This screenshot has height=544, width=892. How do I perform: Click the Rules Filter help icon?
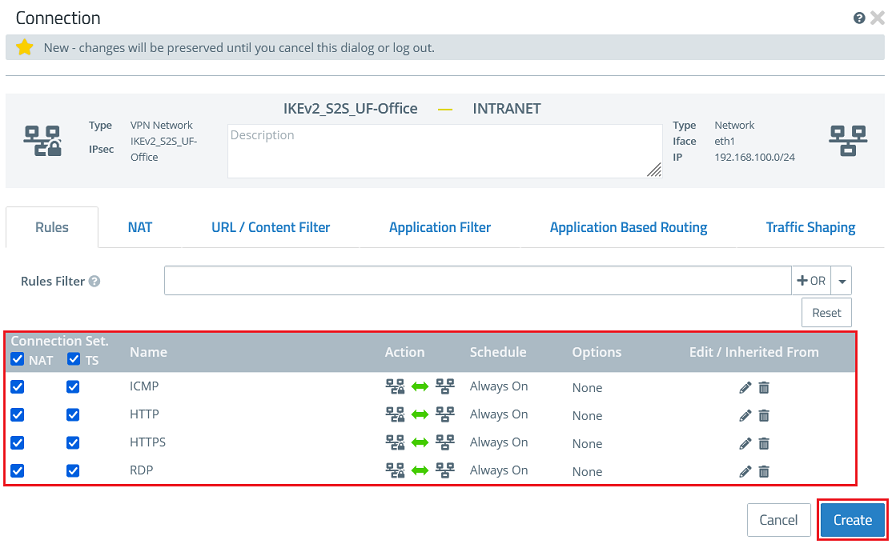95,282
